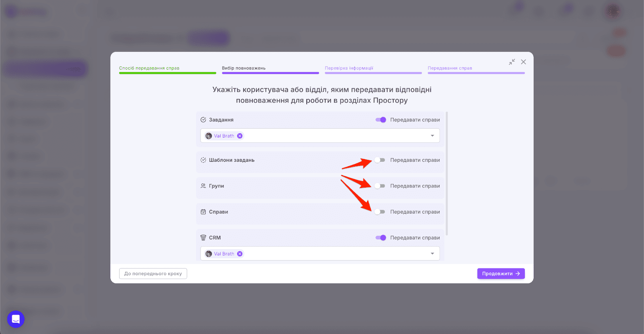Click До попереднього кроку button
This screenshot has height=334, width=644.
(153, 274)
